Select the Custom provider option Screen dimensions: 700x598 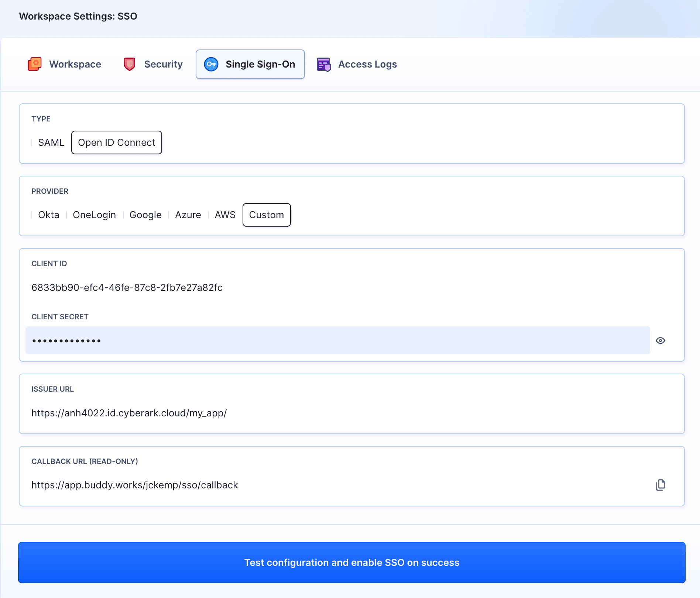[x=267, y=215]
